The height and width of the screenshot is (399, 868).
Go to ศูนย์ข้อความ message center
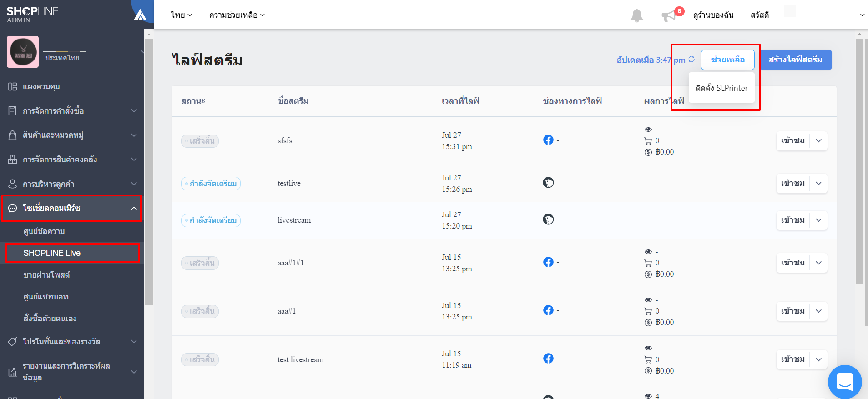click(44, 231)
